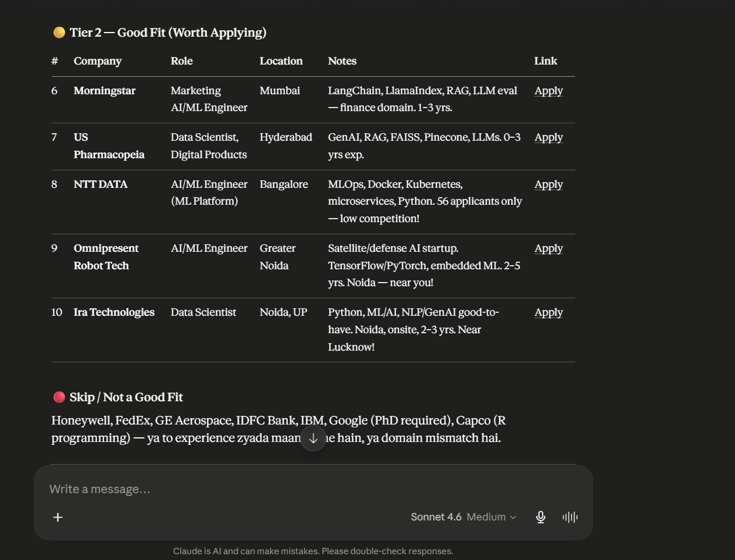Click the Honeywell, FedEx skip list paragraph
Screen dimensions: 735x560
point(279,429)
